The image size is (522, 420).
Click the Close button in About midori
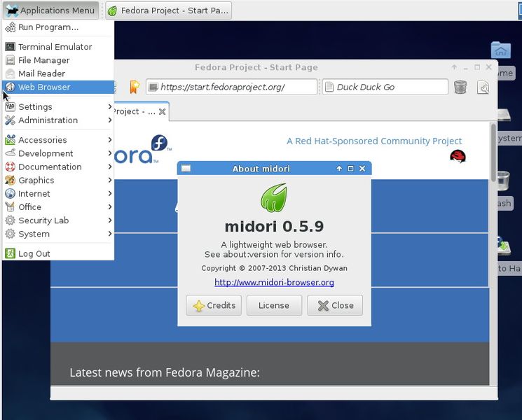tap(335, 305)
